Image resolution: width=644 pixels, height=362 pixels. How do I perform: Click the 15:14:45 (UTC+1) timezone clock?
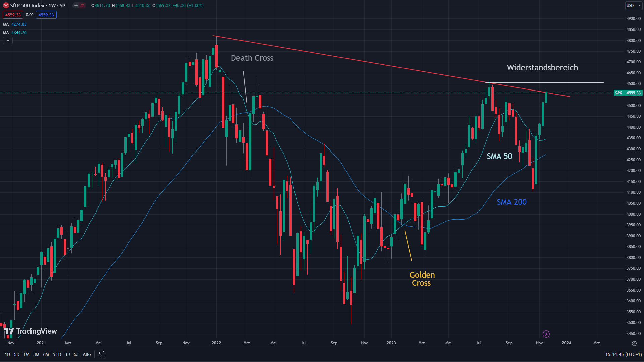click(x=624, y=354)
